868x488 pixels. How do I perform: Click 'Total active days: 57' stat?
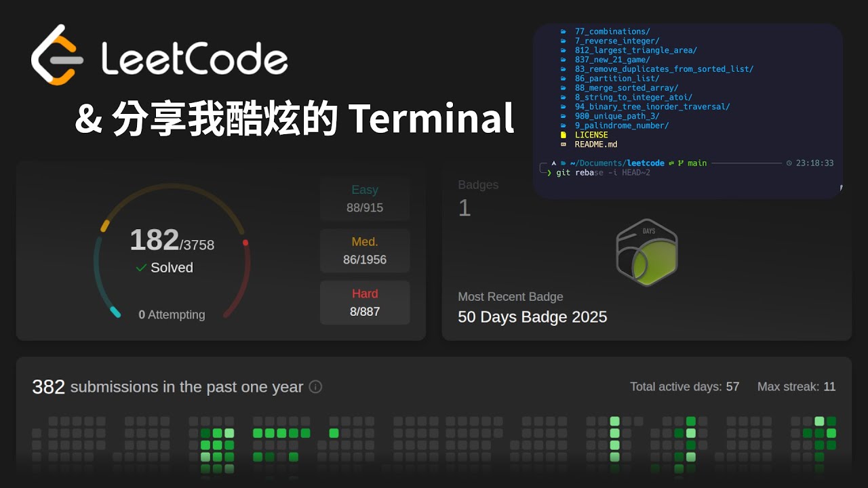click(684, 387)
